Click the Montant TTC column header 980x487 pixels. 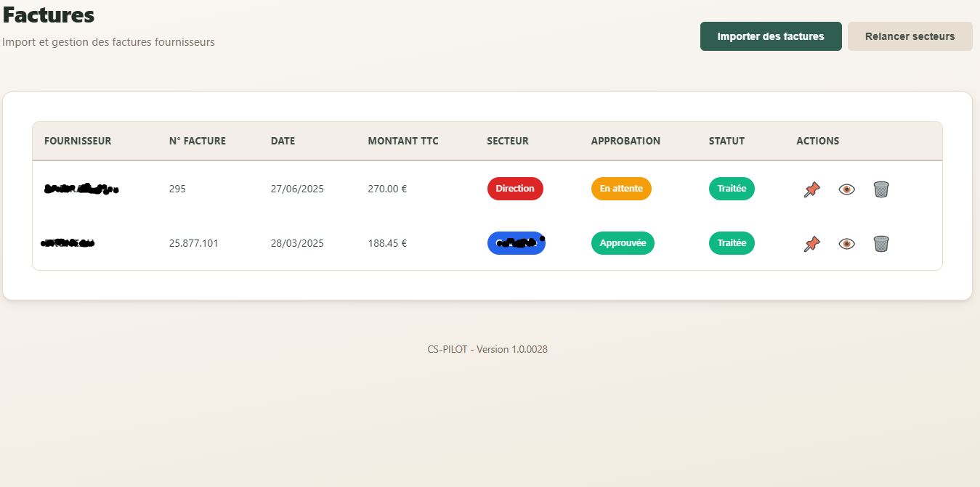(402, 141)
